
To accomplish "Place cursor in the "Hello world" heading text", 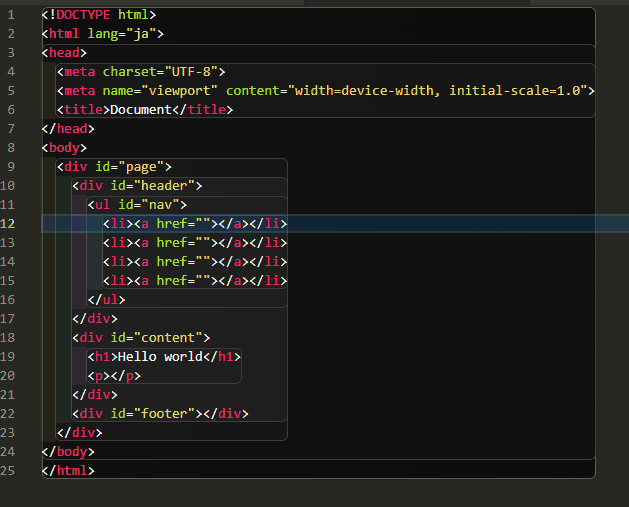I will (x=160, y=356).
